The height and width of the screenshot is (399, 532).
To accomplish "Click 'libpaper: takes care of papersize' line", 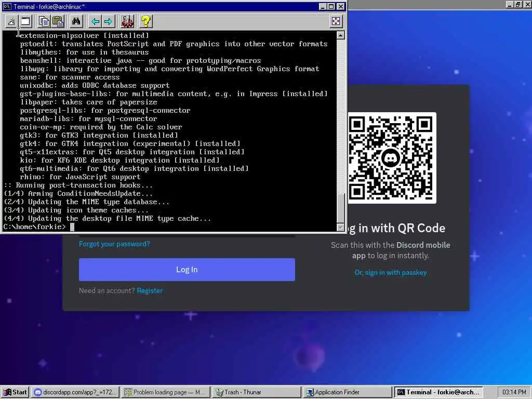I will coord(88,102).
